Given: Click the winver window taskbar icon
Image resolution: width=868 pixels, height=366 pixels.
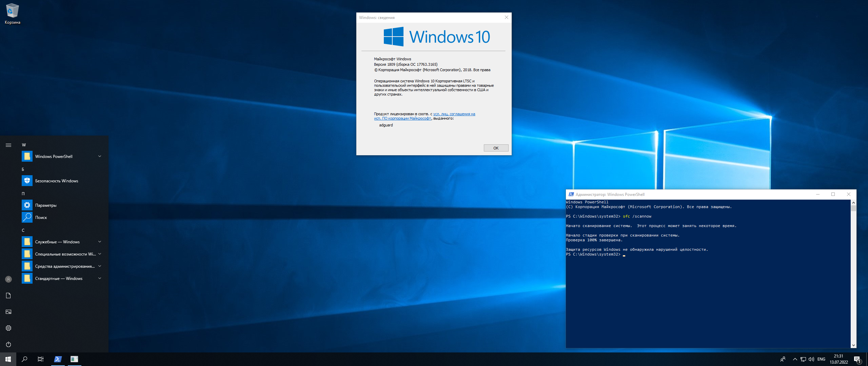Looking at the screenshot, I should pos(74,359).
